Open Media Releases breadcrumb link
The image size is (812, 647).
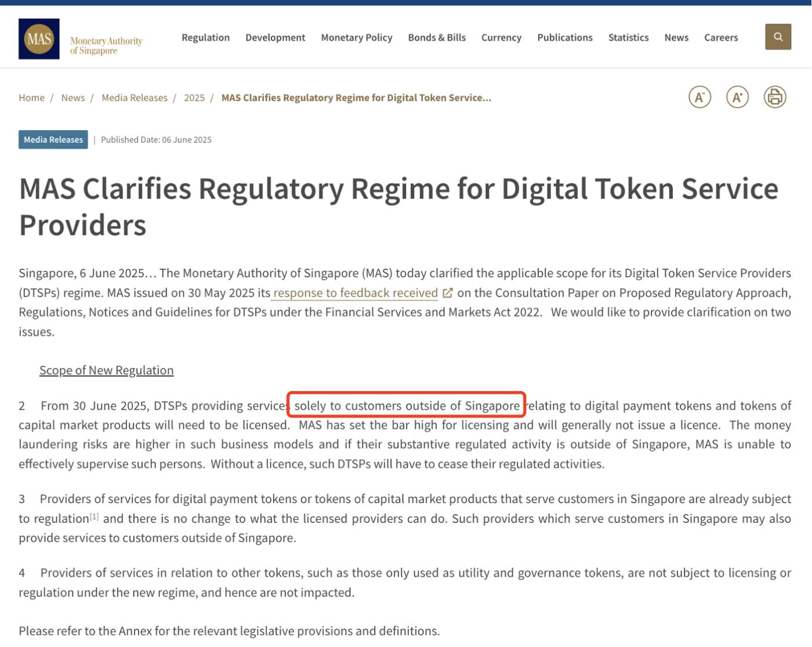pyautogui.click(x=135, y=97)
